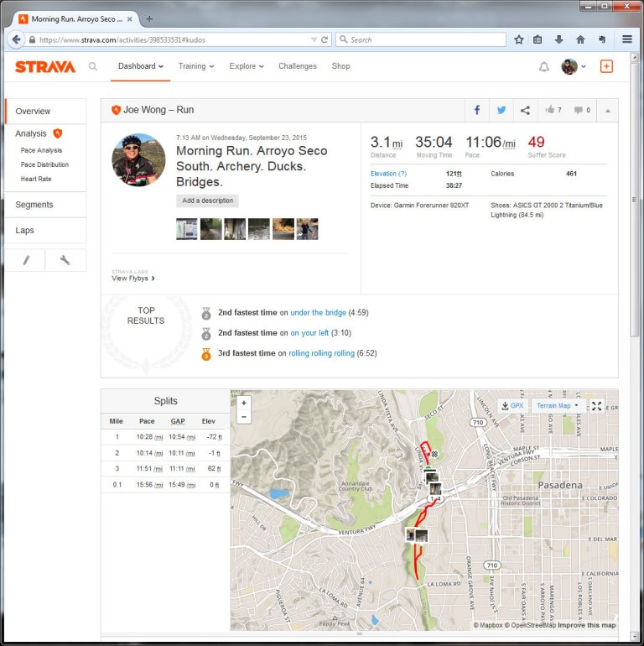
Task: Collapse the activity header with up arrow
Action: click(x=607, y=111)
